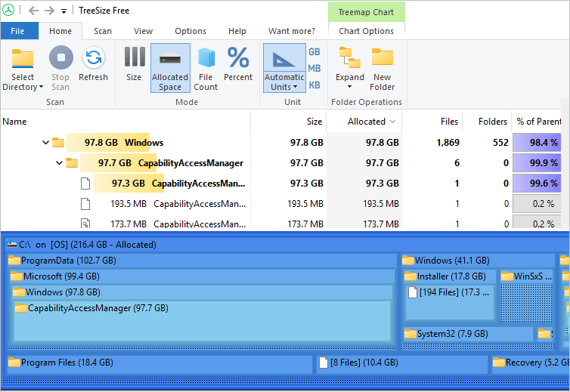
Task: Select Installer (17.8 GB) treemap block
Action: (449, 276)
